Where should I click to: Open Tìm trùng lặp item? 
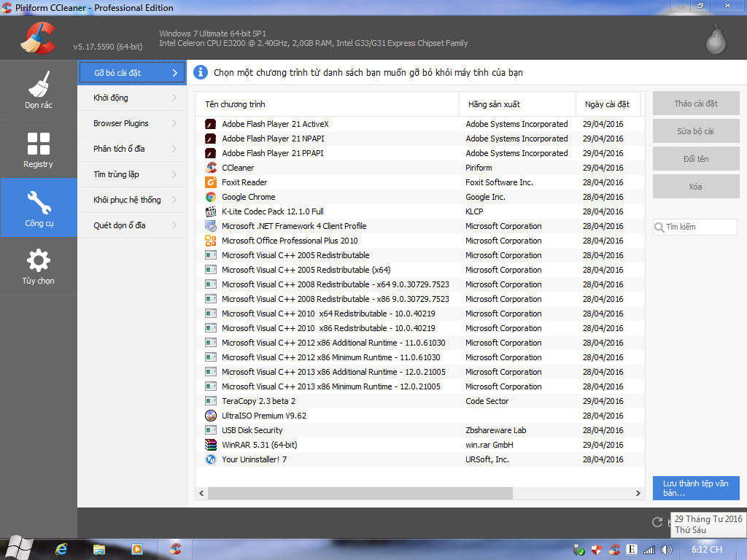coord(132,174)
